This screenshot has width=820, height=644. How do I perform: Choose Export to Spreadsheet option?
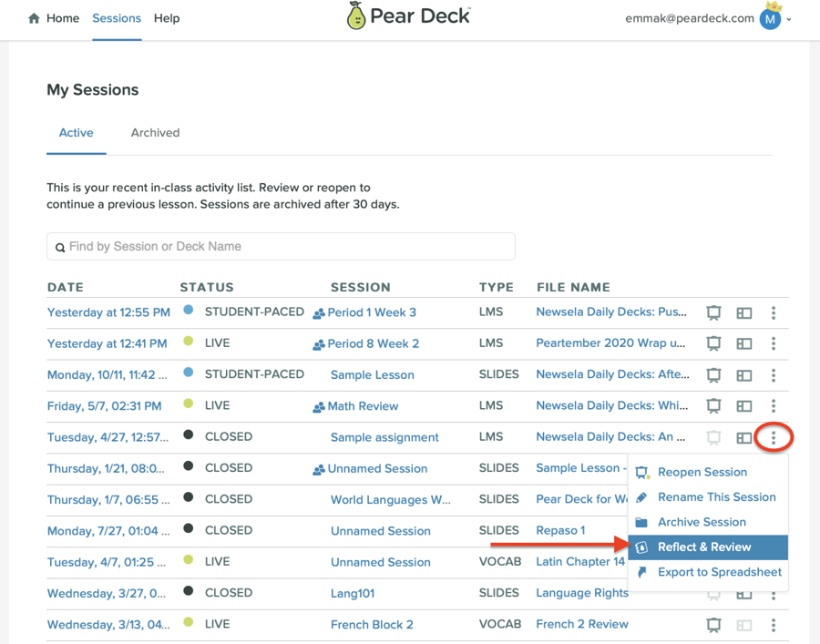point(719,572)
